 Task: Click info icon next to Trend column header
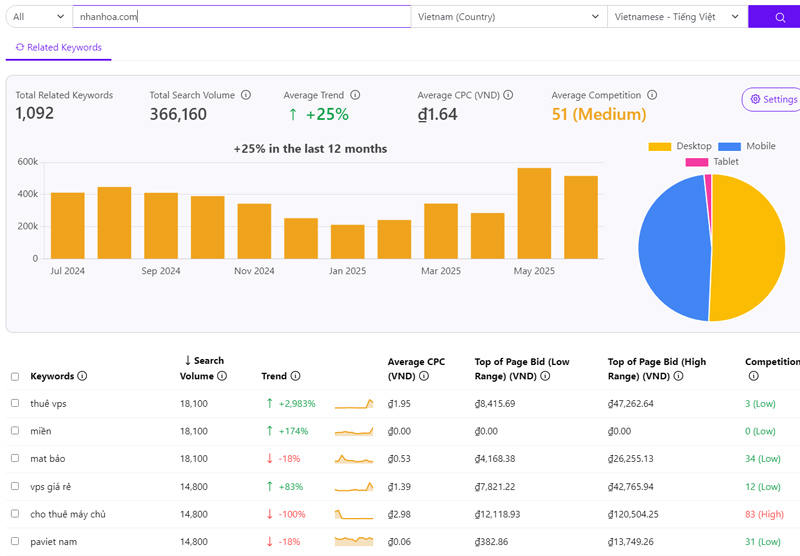click(x=295, y=376)
